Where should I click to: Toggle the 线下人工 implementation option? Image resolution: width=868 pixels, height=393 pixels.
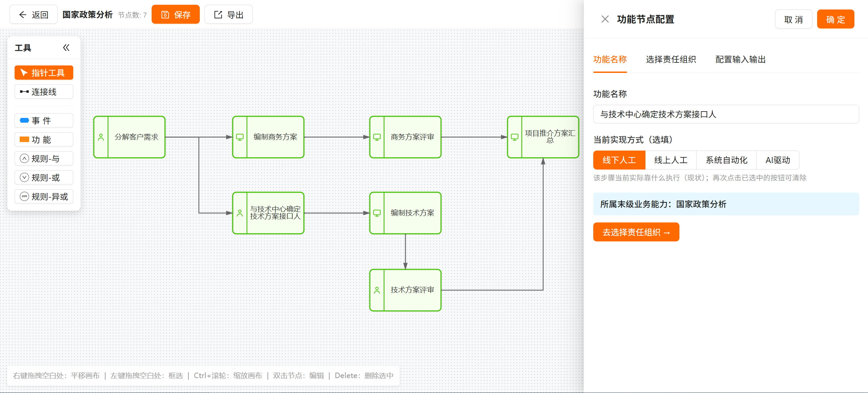point(619,160)
